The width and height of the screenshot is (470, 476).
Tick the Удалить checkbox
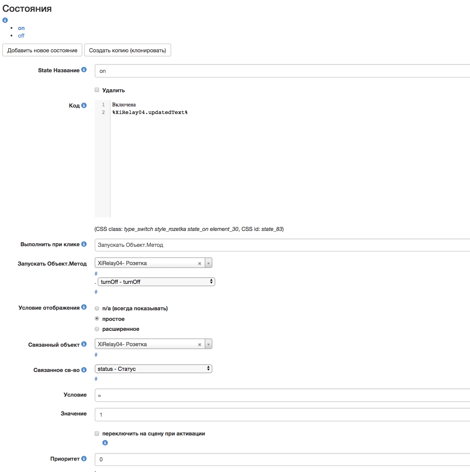[97, 90]
